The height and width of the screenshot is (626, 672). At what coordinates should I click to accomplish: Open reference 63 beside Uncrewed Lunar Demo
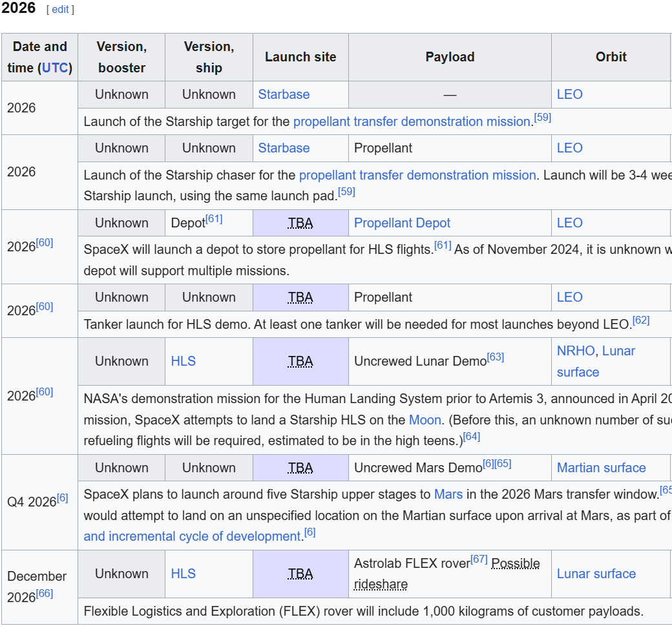coord(496,357)
